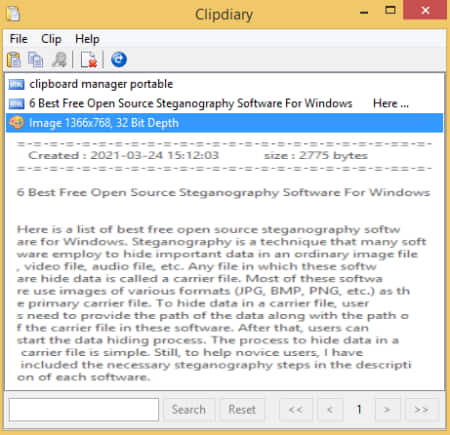Click the image icon beside 'Image 1366x768' clip
The height and width of the screenshot is (435, 450).
pyautogui.click(x=17, y=123)
